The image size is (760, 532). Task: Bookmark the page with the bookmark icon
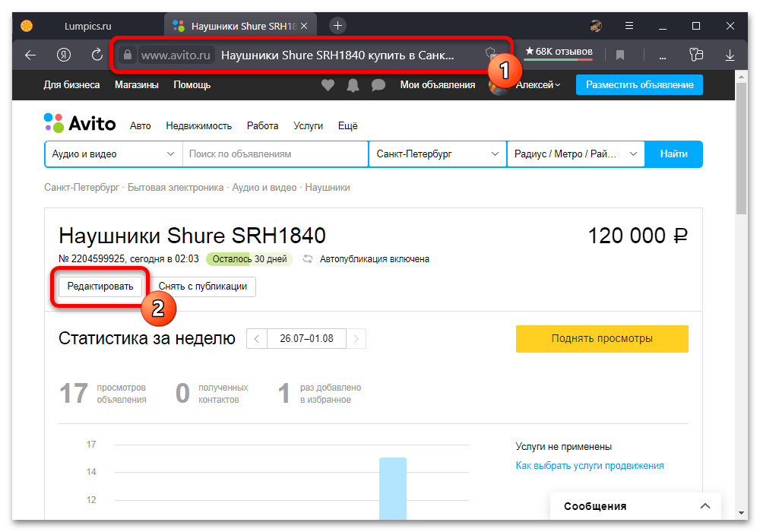620,55
